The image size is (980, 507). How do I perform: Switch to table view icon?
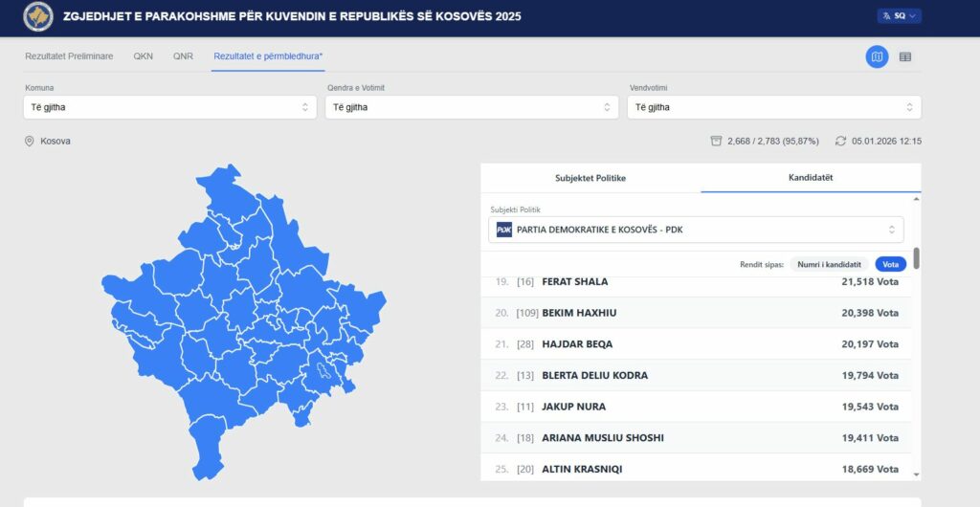click(x=905, y=56)
